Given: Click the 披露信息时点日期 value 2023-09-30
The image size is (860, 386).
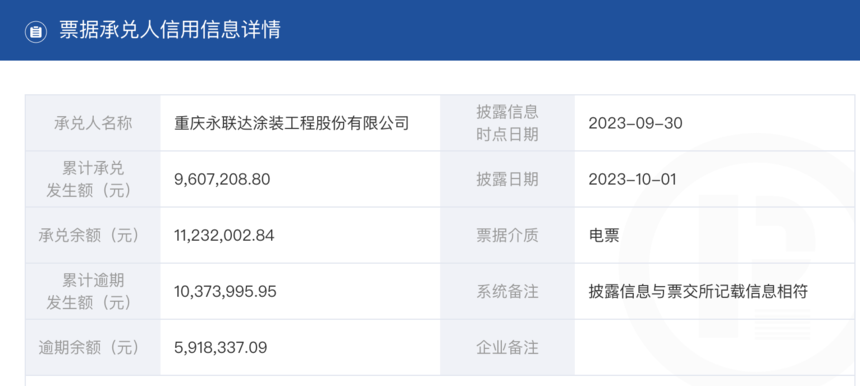Looking at the screenshot, I should (636, 123).
